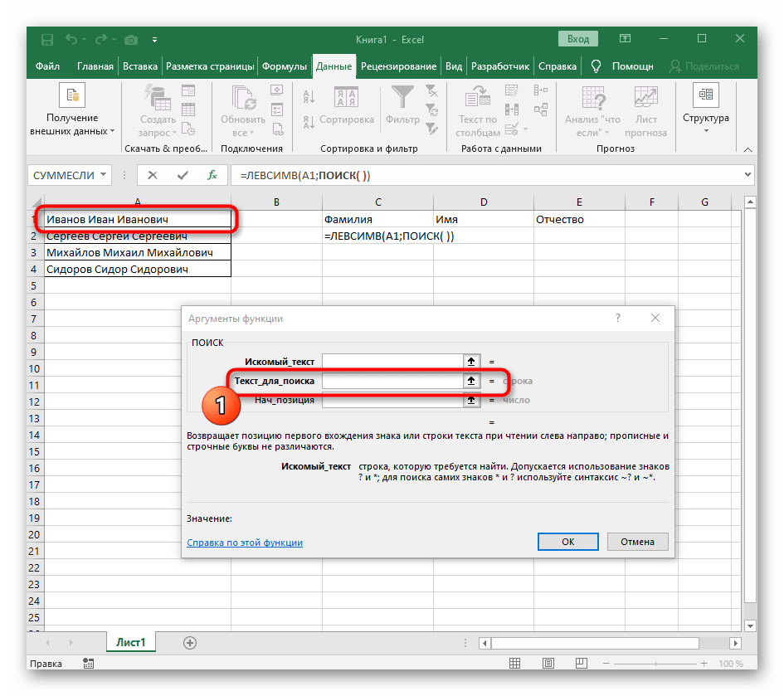Click the Текст_для_поиска input field
The height and width of the screenshot is (696, 784).
[392, 381]
